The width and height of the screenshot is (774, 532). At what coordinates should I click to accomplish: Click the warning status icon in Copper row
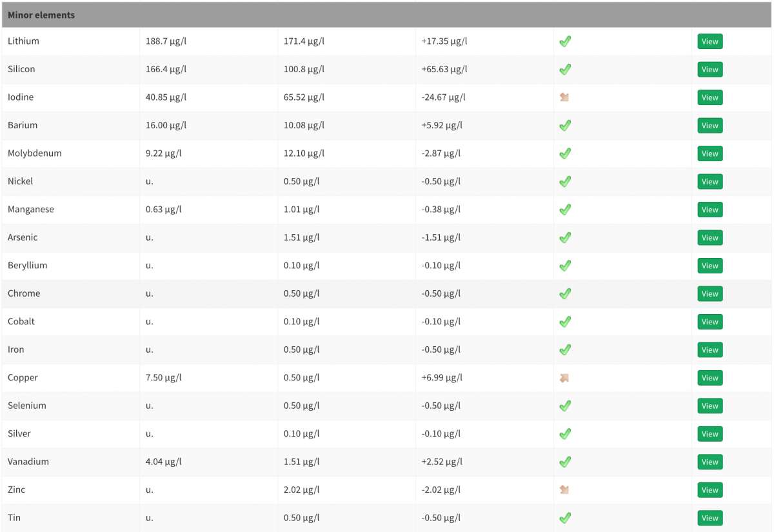[x=564, y=378]
